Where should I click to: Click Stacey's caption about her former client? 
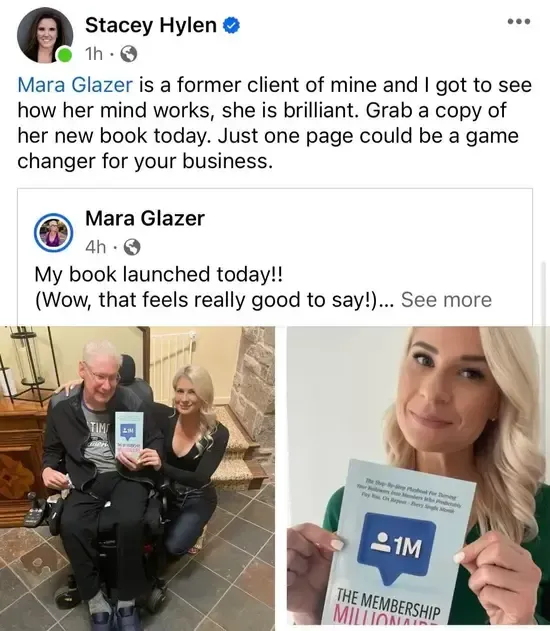(274, 123)
